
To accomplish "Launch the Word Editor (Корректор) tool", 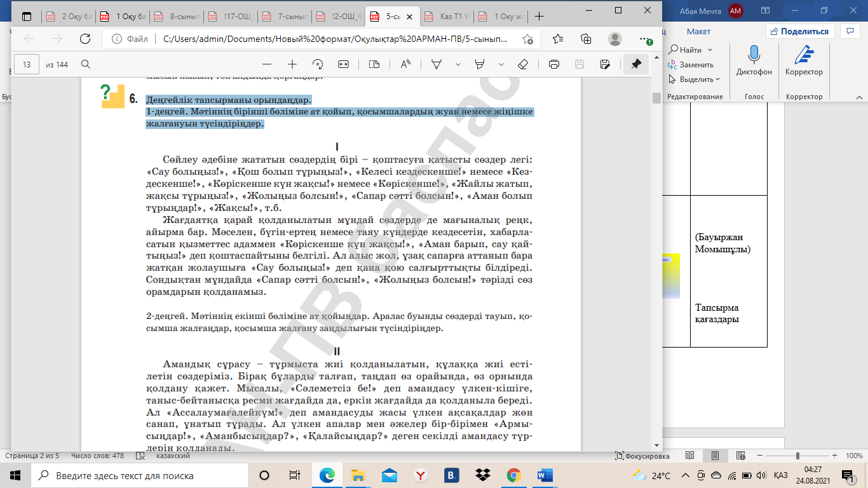I will [x=804, y=62].
